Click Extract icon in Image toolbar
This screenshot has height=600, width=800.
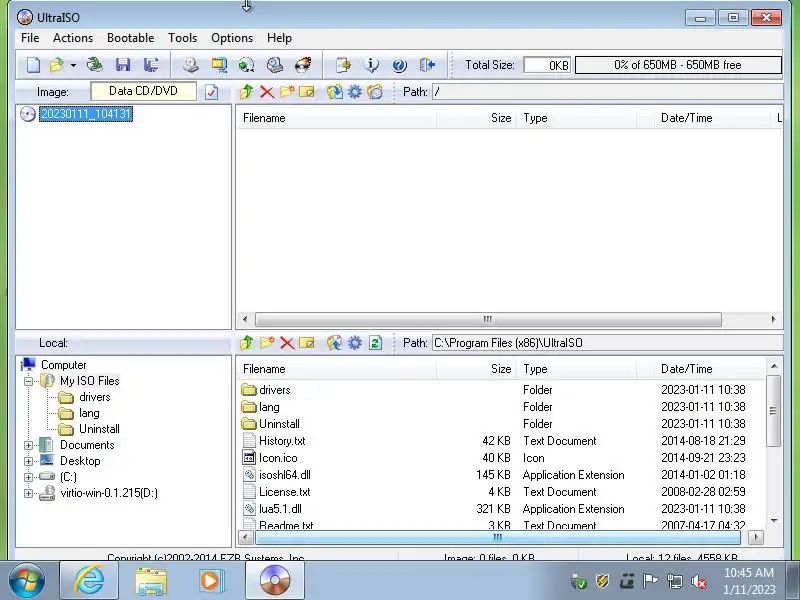(x=335, y=92)
